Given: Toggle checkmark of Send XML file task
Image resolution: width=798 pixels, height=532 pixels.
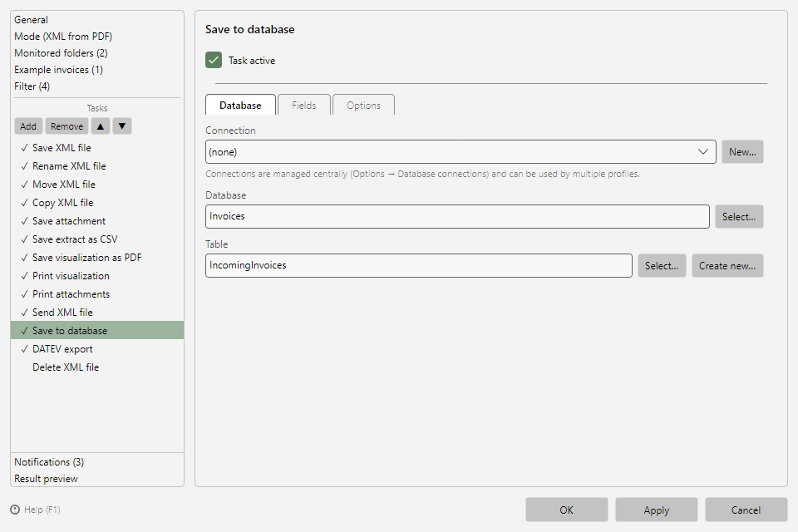Looking at the screenshot, I should pyautogui.click(x=24, y=313).
